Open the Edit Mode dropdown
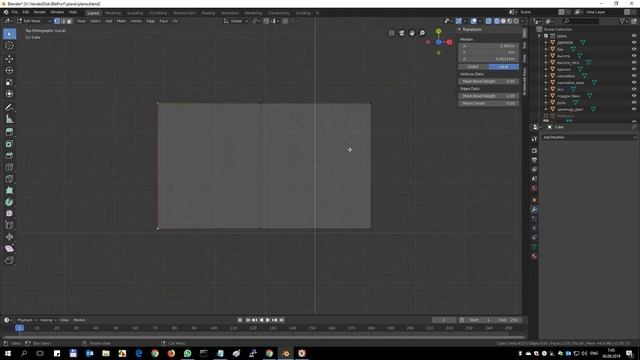The height and width of the screenshot is (360, 640). coord(34,21)
